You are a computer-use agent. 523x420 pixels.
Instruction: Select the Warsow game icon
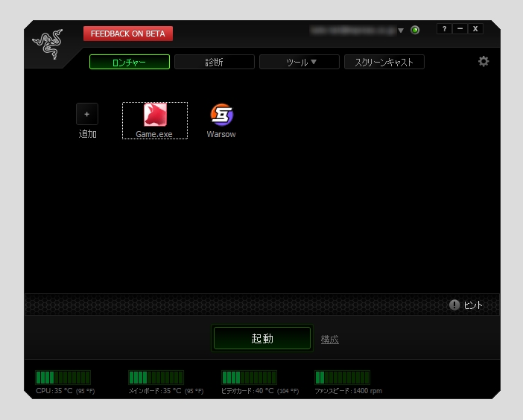[x=222, y=115]
